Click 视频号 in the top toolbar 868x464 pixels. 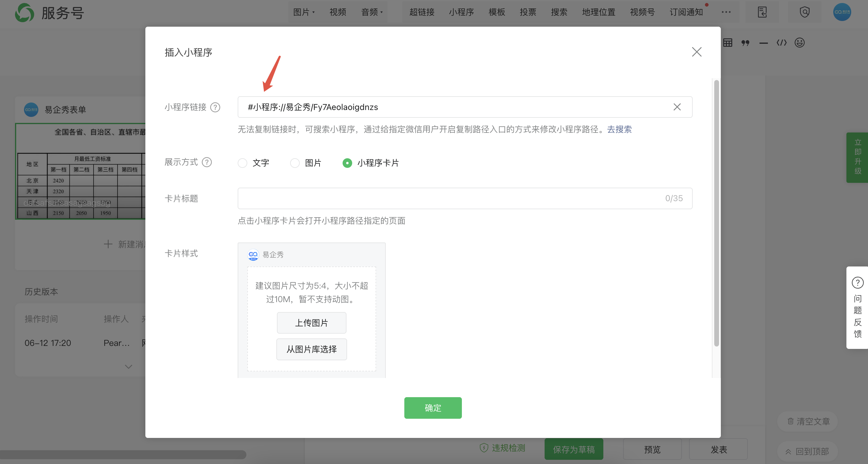coord(642,12)
